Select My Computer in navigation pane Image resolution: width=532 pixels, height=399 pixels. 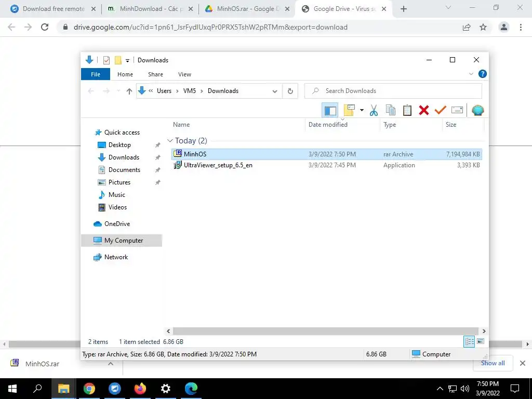(122, 241)
